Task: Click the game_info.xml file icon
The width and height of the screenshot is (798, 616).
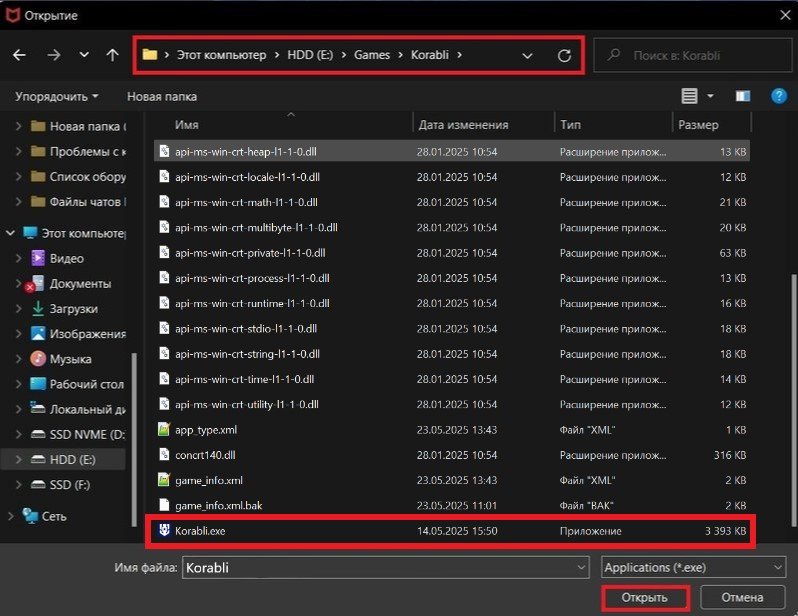Action: coord(164,480)
